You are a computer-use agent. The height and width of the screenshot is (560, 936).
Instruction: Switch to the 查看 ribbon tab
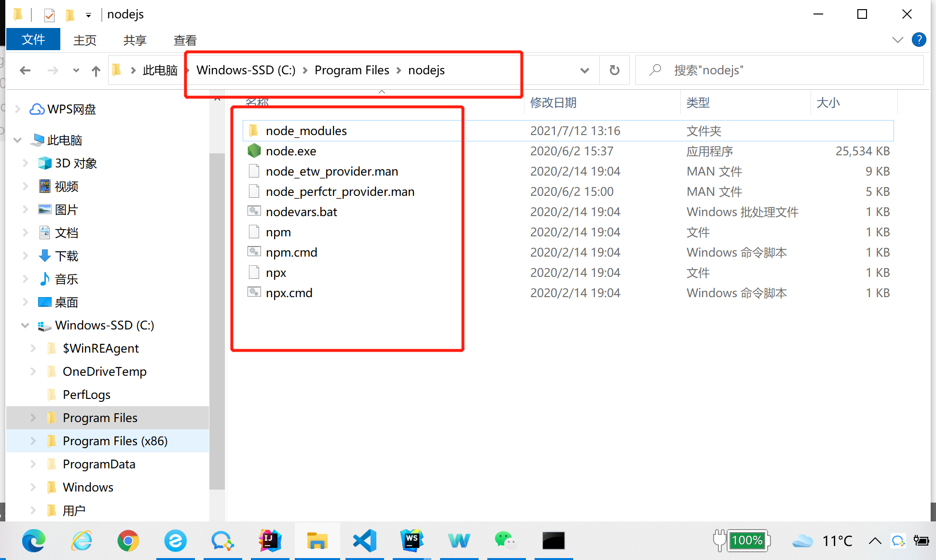(185, 40)
